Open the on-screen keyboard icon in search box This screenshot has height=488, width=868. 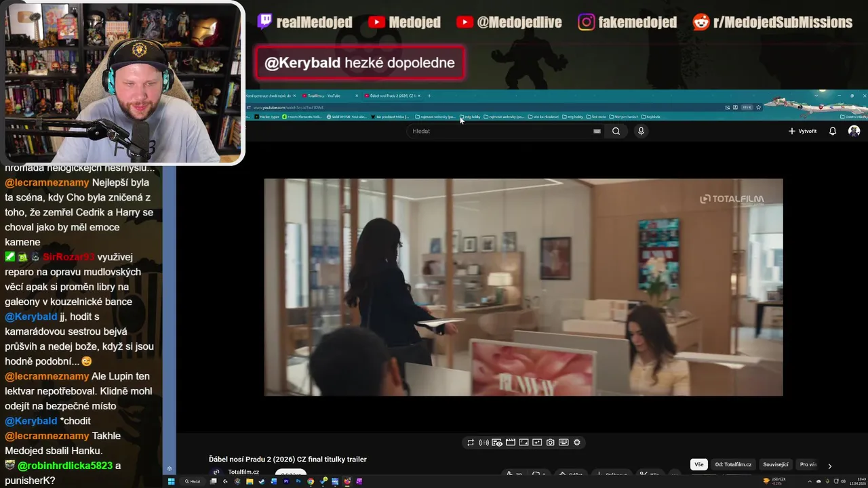597,131
